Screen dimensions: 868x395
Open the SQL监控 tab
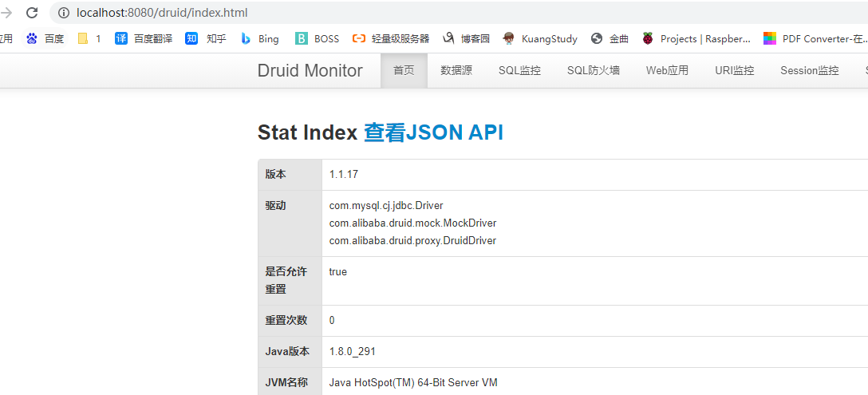click(519, 70)
